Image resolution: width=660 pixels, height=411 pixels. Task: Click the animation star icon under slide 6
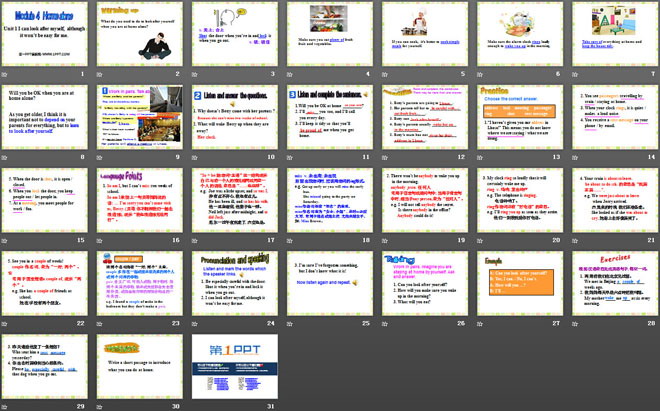480,75
